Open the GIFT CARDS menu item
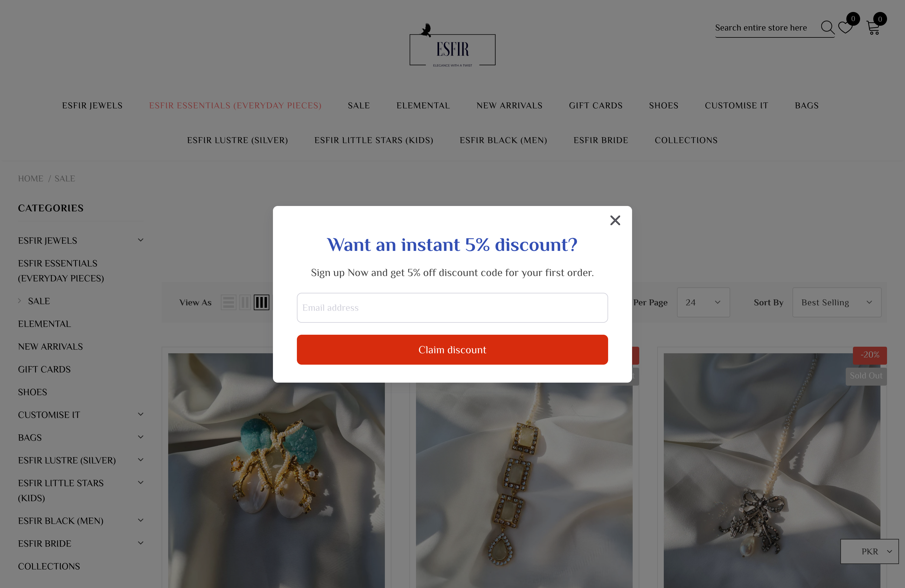The height and width of the screenshot is (588, 905). coord(596,105)
